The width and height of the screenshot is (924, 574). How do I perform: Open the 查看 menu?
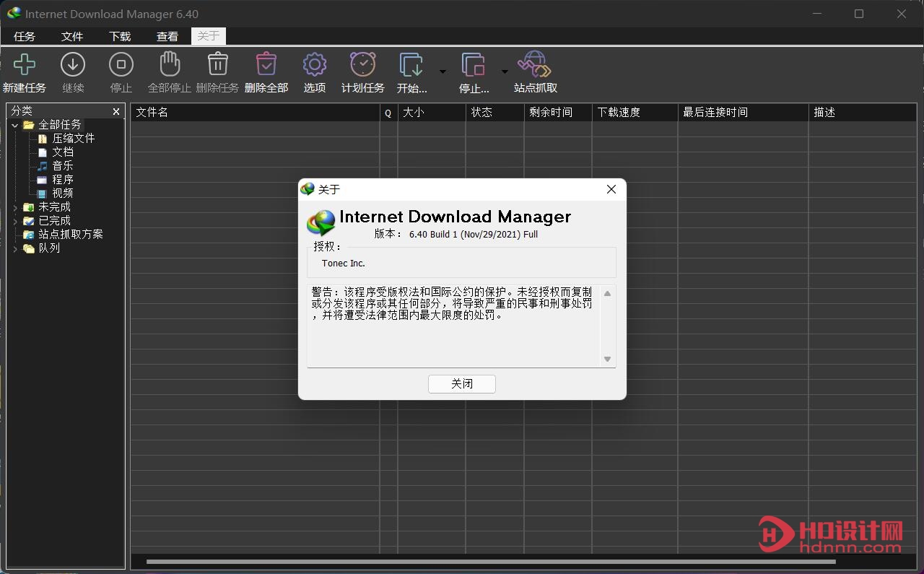167,36
